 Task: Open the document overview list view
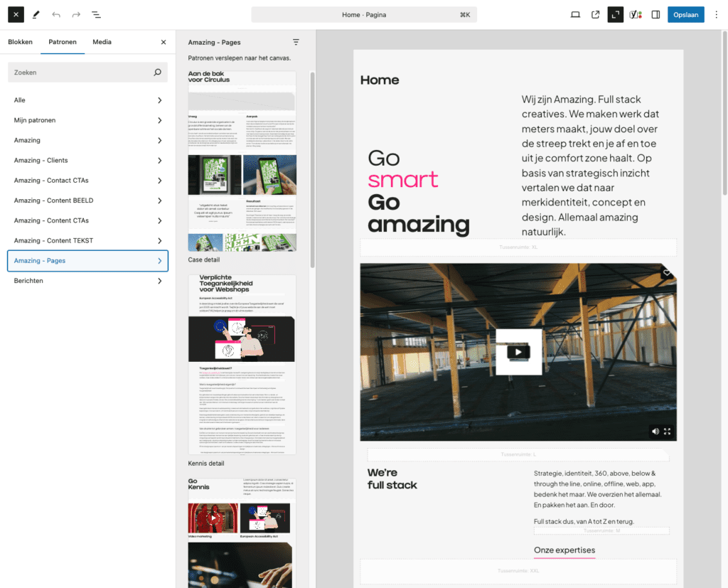coord(96,14)
